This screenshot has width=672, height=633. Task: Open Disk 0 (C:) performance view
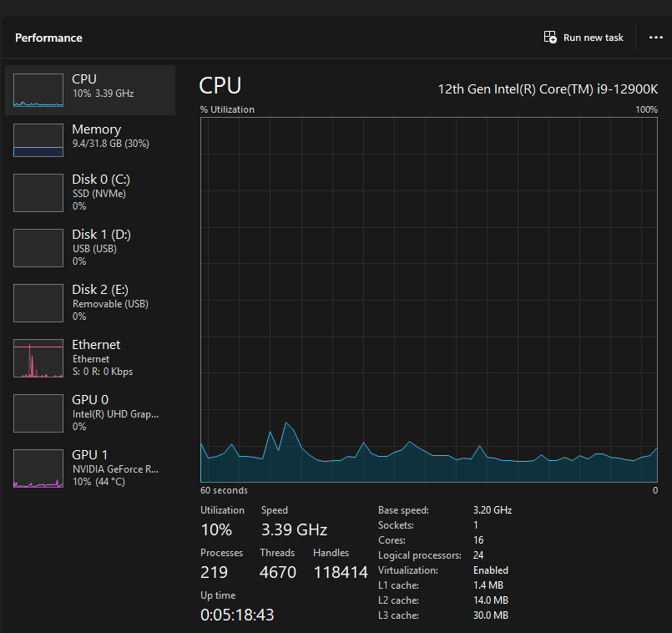[101, 191]
